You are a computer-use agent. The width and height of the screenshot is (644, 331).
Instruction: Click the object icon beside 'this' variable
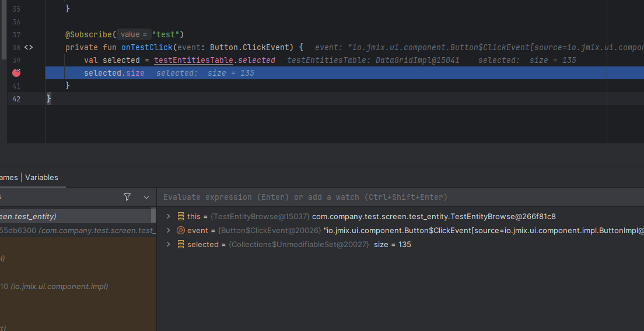coord(180,216)
